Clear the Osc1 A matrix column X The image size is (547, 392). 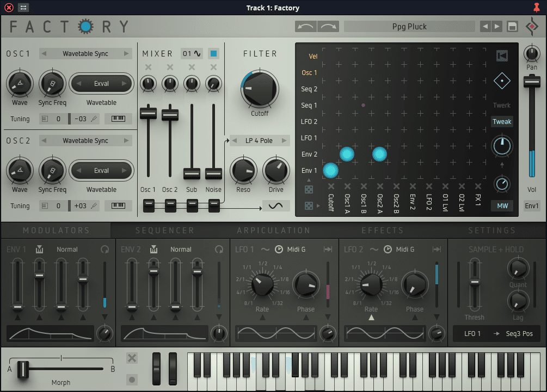[347, 186]
